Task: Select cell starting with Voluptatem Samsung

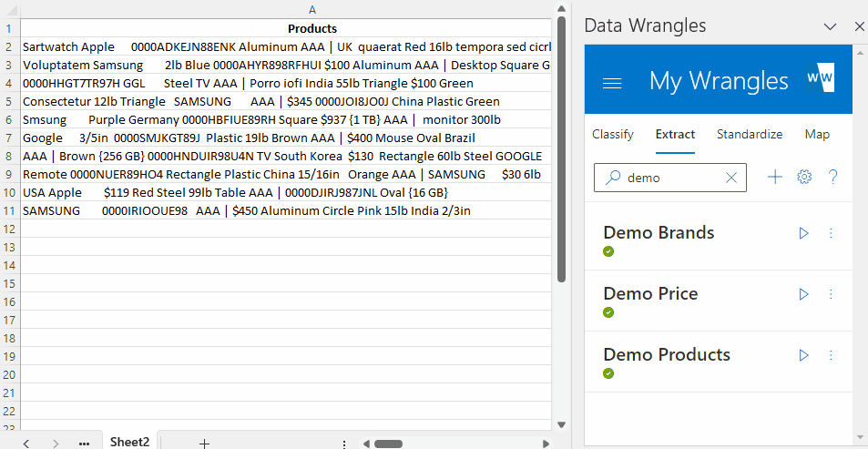Action: (286, 65)
